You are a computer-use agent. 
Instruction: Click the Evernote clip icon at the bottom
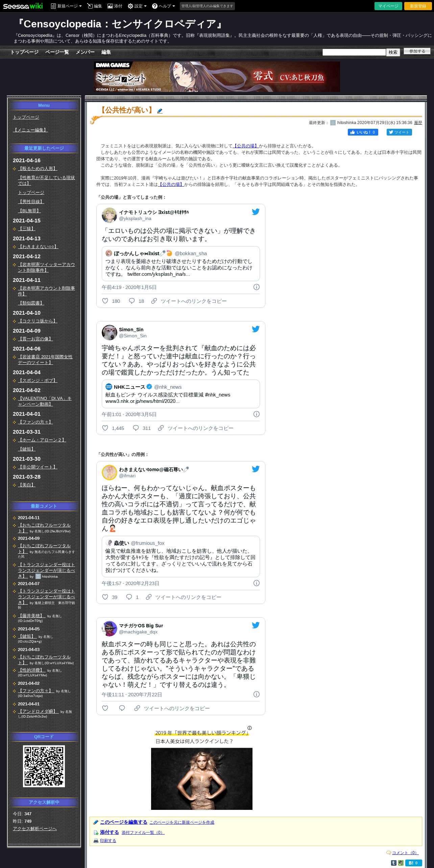[401, 863]
